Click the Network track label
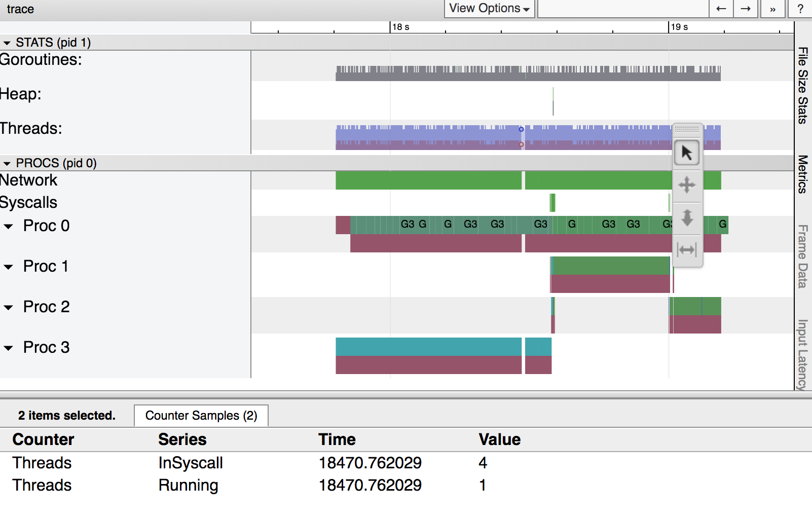This screenshot has height=518, width=812. click(x=29, y=180)
